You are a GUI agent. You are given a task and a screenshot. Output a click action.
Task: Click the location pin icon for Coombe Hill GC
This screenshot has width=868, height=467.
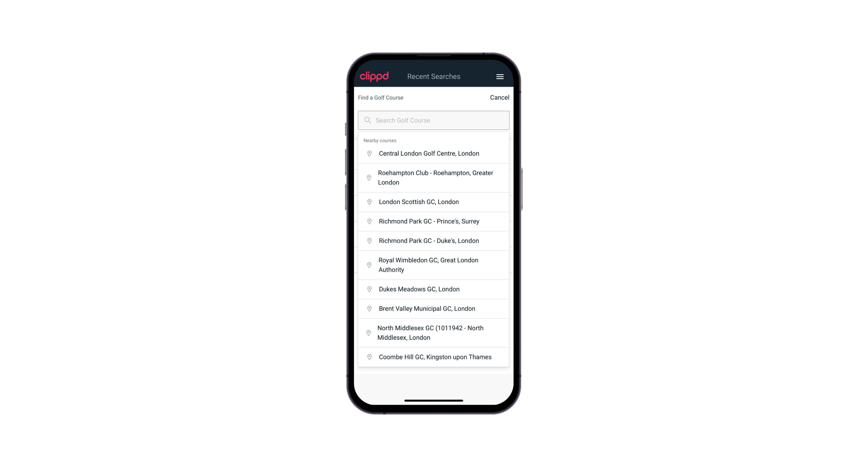pyautogui.click(x=368, y=357)
